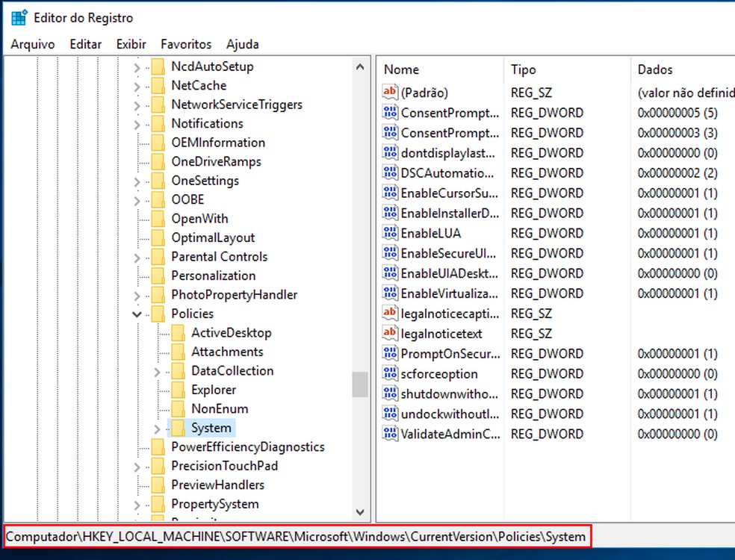Click the (valor não definido) data cell
Screen dimensions: 735x560
(x=686, y=93)
